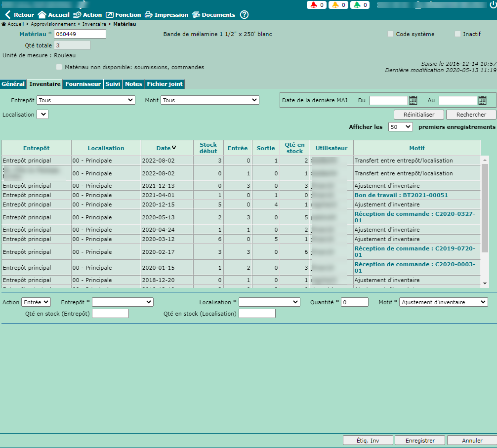Image resolution: width=497 pixels, height=448 pixels.
Task: Open the Fichier joint tab
Action: coord(165,84)
